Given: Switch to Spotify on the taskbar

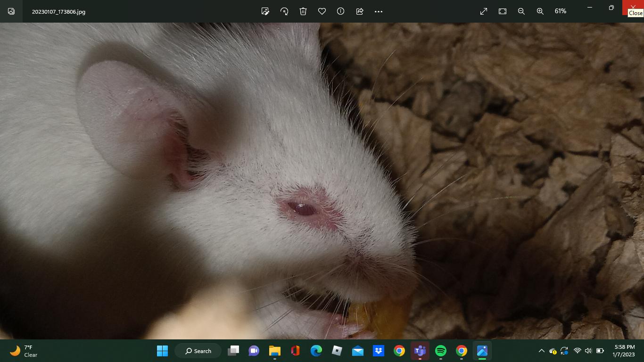Looking at the screenshot, I should point(441,351).
